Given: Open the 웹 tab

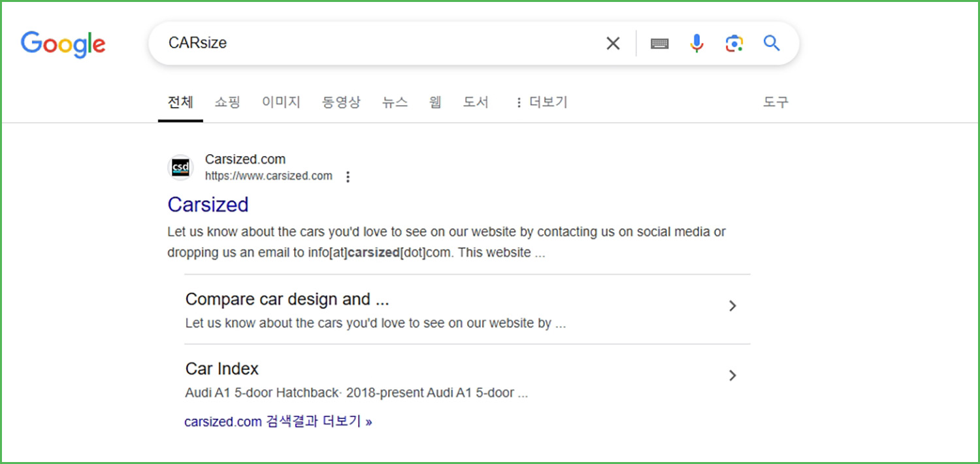Looking at the screenshot, I should click(435, 102).
